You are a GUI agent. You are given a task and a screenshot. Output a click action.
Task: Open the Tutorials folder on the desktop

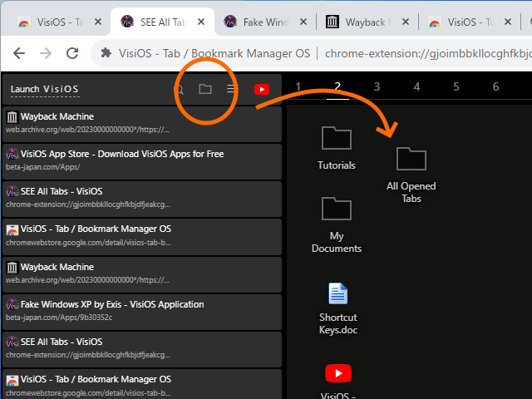pos(337,148)
